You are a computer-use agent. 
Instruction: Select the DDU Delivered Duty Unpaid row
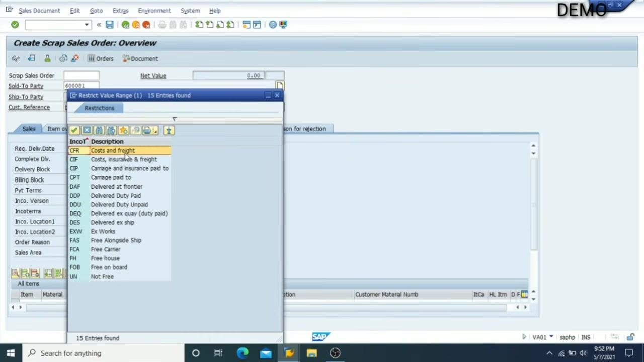[x=120, y=205]
